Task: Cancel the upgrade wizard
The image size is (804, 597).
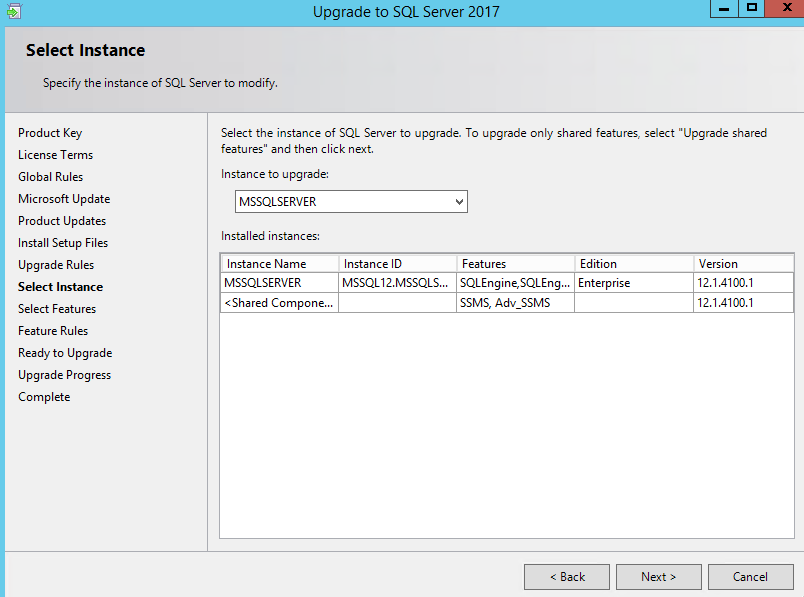Action: click(751, 577)
